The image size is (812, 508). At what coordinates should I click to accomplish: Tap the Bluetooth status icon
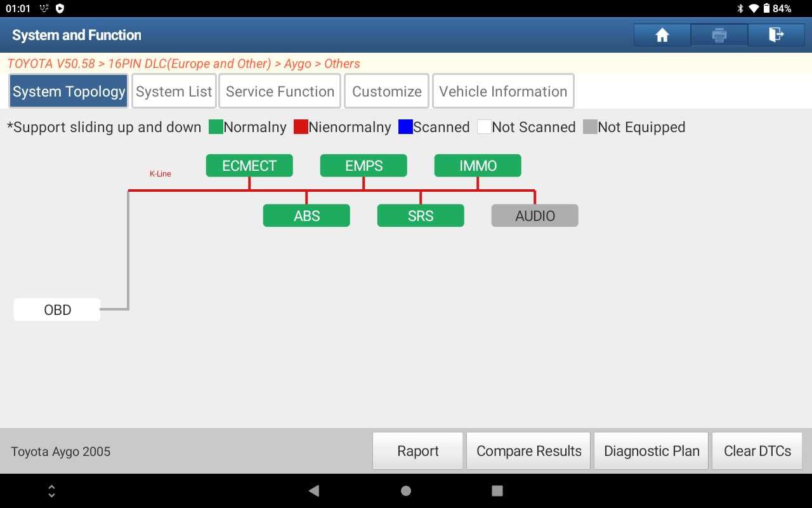(x=740, y=8)
